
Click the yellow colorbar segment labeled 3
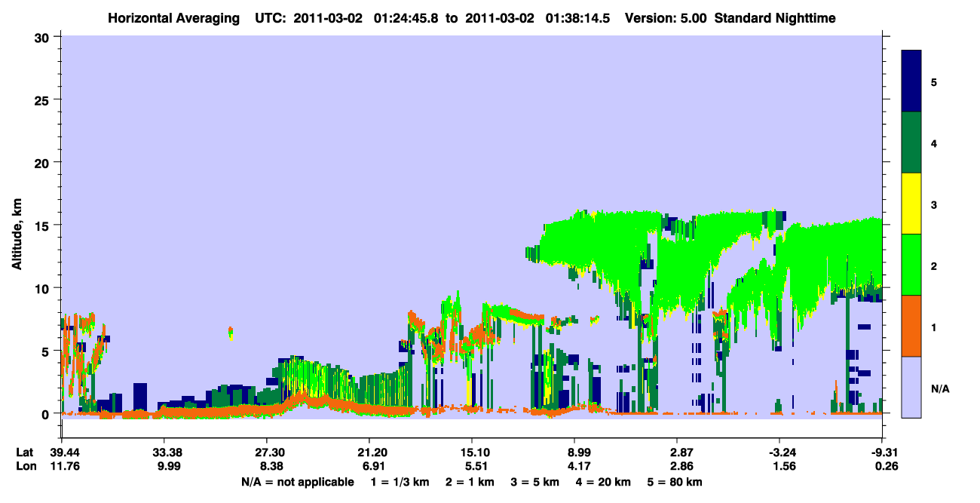click(911, 204)
